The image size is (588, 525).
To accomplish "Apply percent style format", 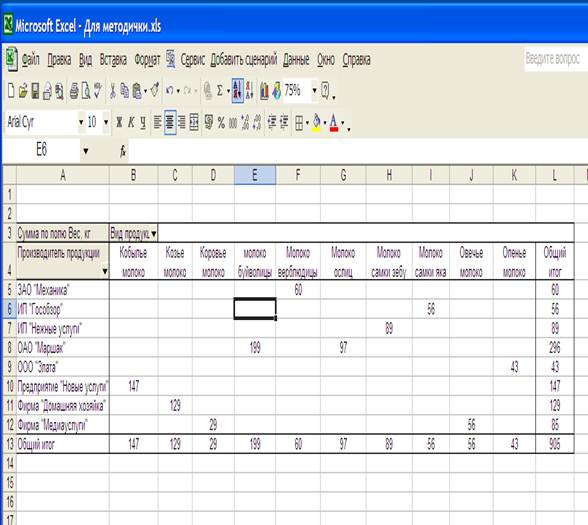I will (x=221, y=123).
